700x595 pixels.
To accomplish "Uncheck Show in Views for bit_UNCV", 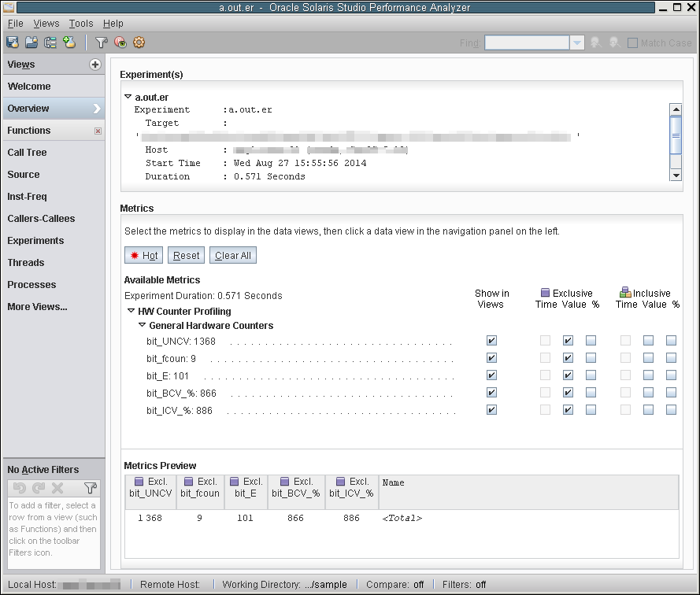I will (491, 341).
